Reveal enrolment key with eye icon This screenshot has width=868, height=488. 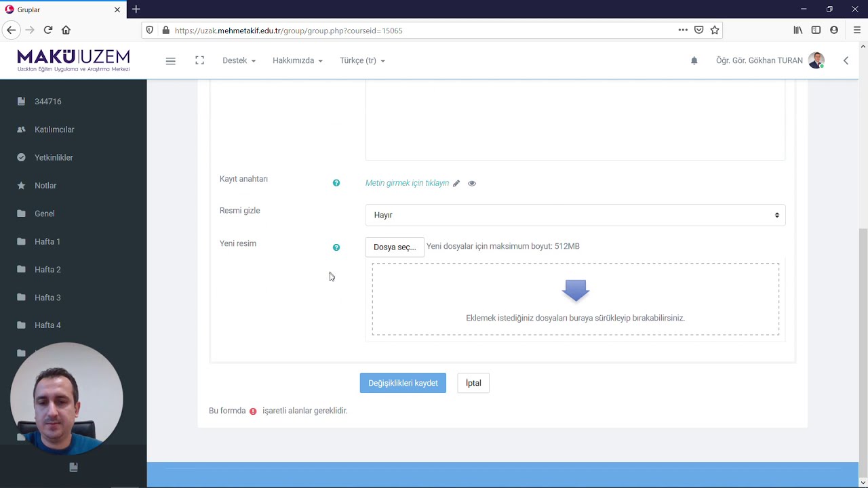coord(472,184)
